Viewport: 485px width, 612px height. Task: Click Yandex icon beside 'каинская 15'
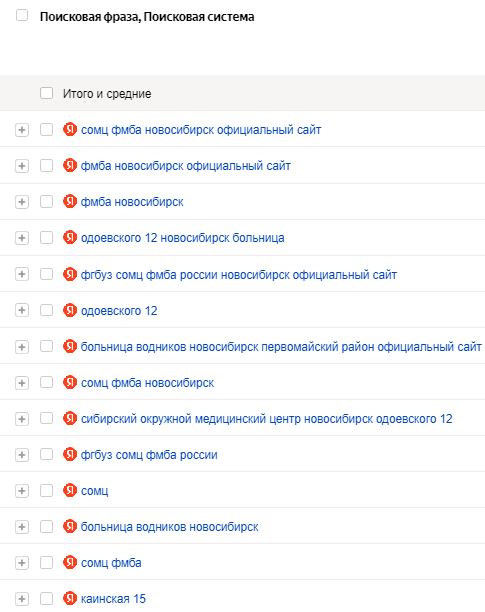[x=70, y=598]
